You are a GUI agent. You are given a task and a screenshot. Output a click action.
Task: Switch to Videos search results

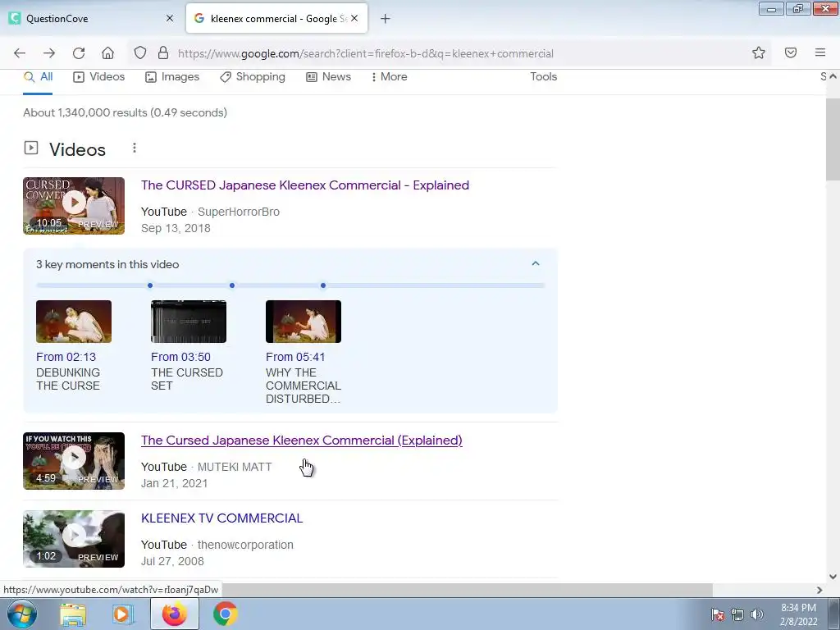98,77
